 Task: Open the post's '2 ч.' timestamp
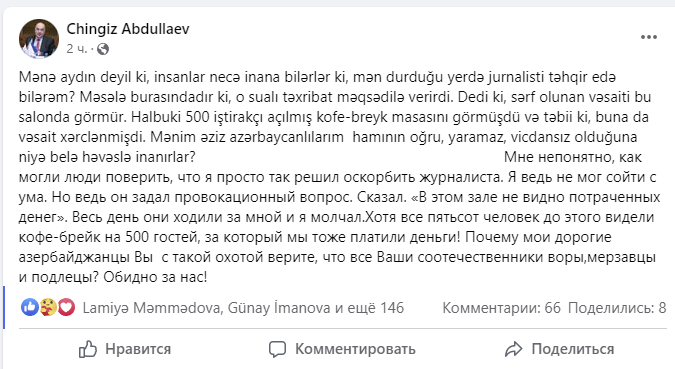pos(77,49)
